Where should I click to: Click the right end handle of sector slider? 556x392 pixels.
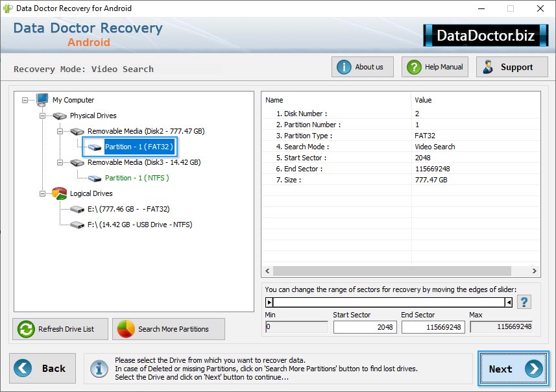click(x=509, y=302)
